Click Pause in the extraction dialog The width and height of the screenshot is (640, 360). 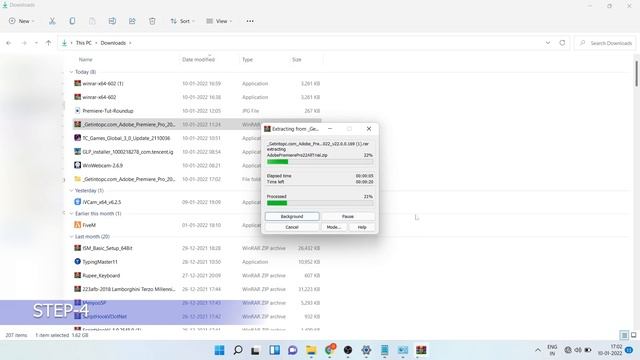[x=348, y=216]
